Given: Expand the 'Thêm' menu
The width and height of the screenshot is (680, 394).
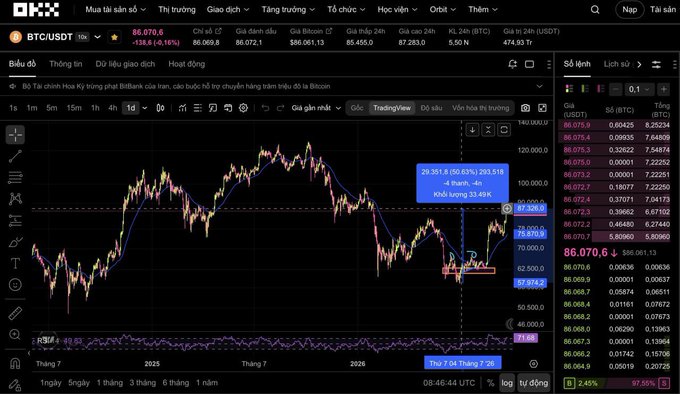Looking at the screenshot, I should [x=483, y=10].
